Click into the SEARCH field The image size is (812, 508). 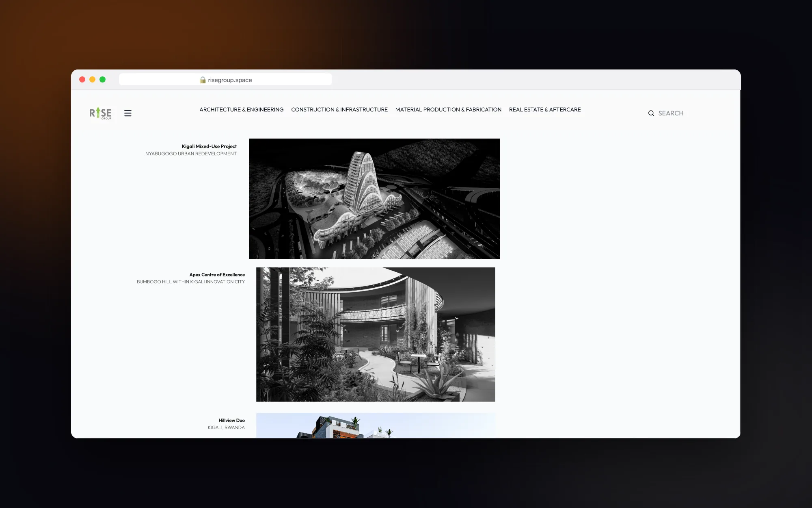[x=671, y=113]
